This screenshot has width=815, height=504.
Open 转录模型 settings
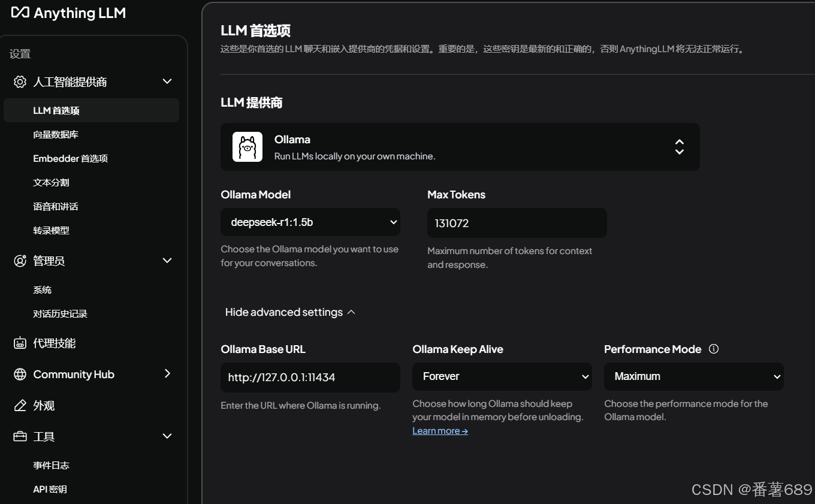52,230
